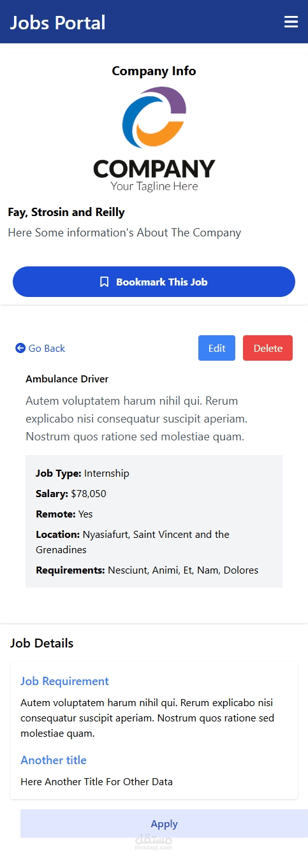Image resolution: width=308 pixels, height=868 pixels.
Task: Select the Ambulance Driver job title
Action: coord(67,379)
